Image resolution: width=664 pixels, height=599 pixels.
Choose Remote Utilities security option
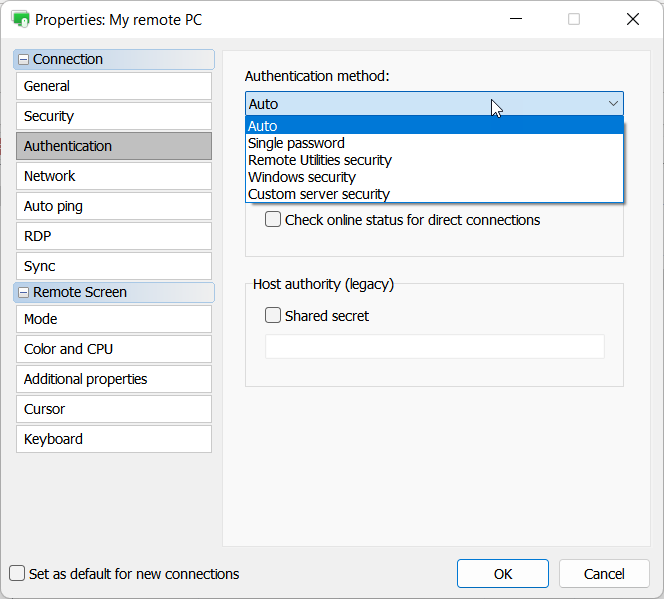pos(320,160)
